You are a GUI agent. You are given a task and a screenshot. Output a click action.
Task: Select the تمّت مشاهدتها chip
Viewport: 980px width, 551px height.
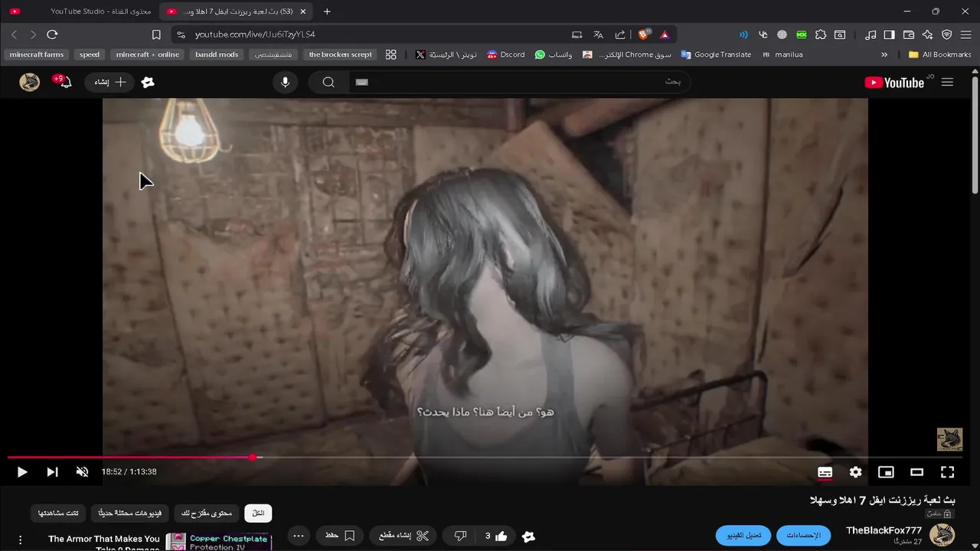(x=58, y=514)
